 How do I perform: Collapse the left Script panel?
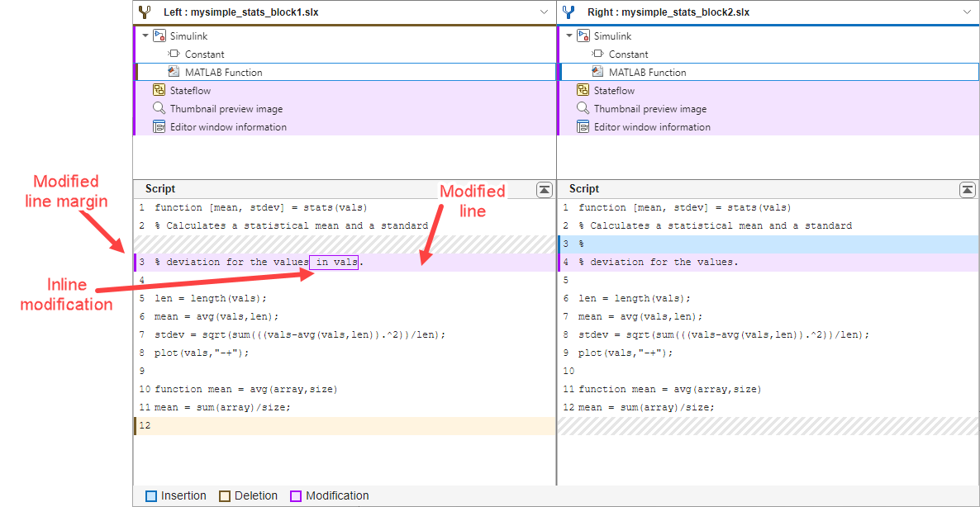[x=544, y=190]
